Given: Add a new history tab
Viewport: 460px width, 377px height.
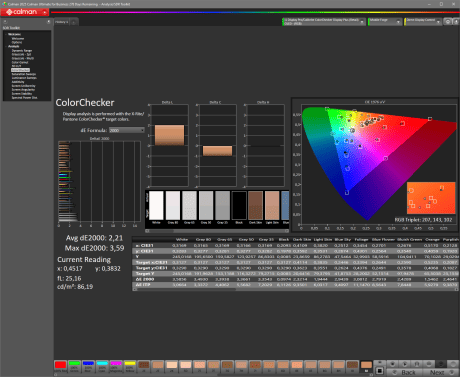Looking at the screenshot, I should (x=74, y=22).
